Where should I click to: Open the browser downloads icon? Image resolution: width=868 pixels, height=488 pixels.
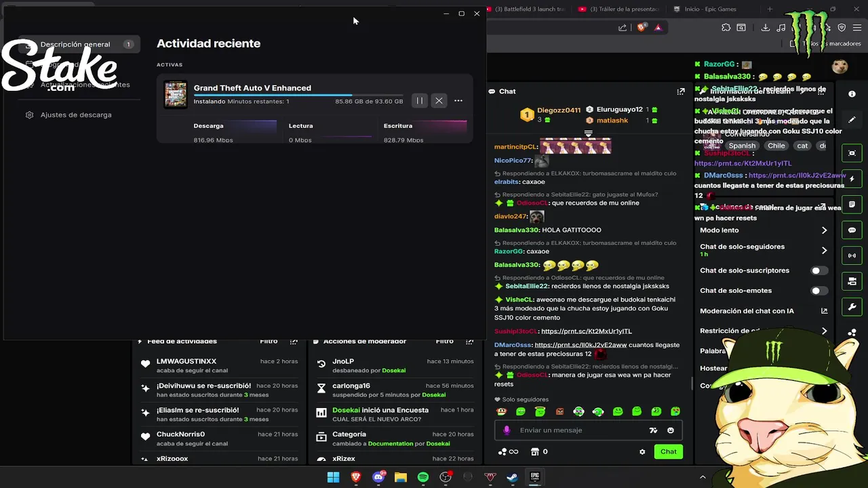(766, 28)
